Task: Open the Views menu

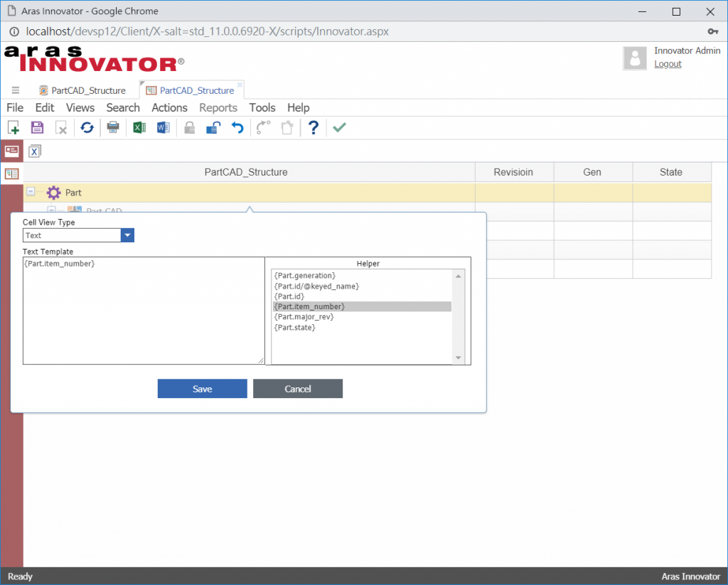Action: click(x=80, y=108)
